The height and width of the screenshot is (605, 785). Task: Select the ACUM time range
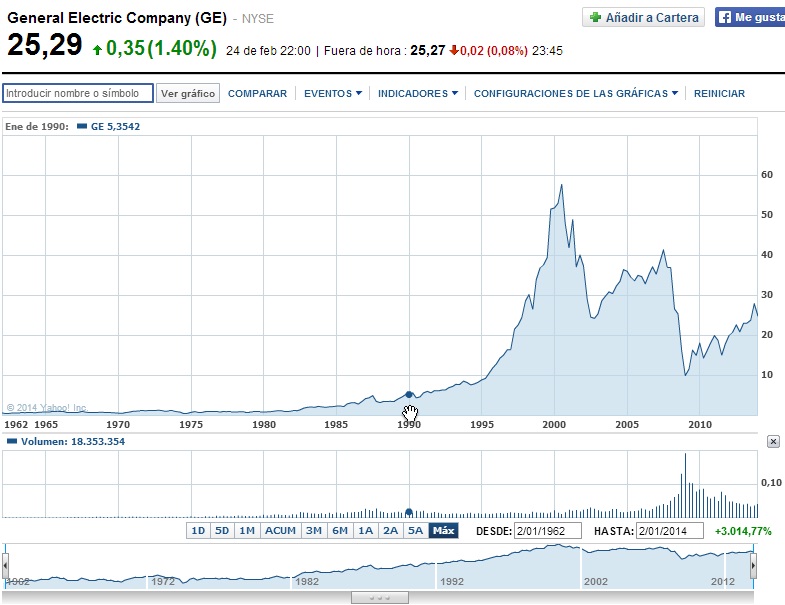[280, 530]
